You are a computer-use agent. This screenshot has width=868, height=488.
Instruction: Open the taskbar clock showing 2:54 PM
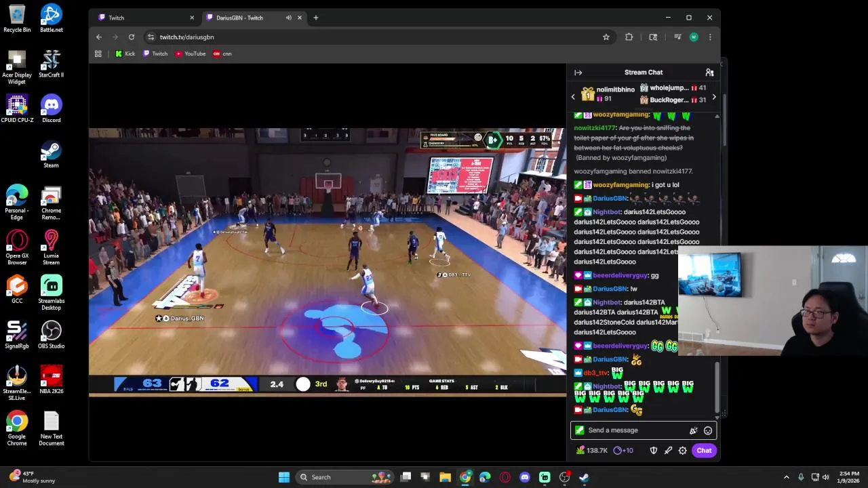849,477
